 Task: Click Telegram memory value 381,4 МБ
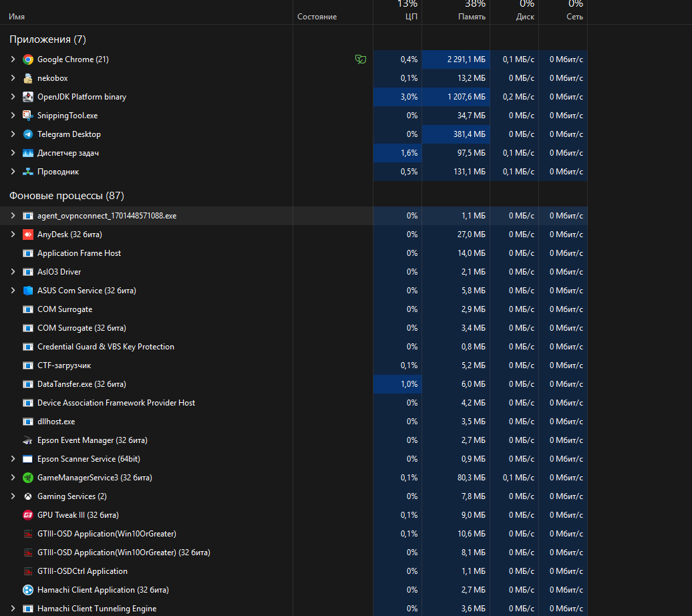tap(469, 134)
